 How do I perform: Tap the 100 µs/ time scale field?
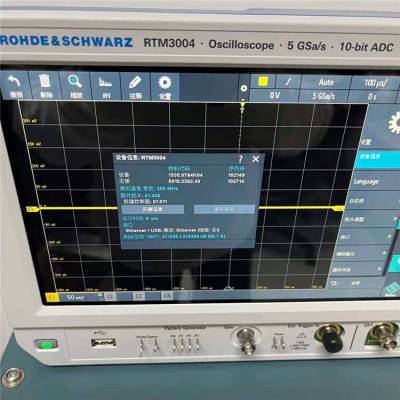pos(375,83)
